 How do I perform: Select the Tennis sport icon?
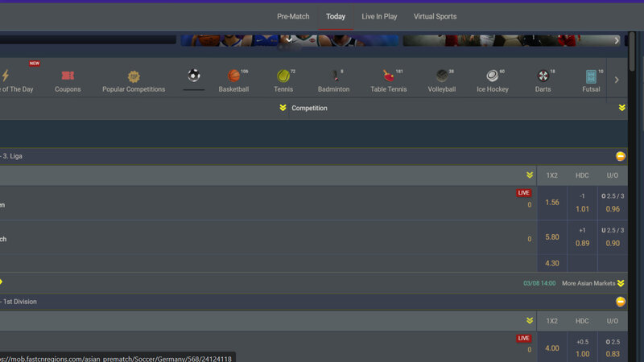coord(283,76)
